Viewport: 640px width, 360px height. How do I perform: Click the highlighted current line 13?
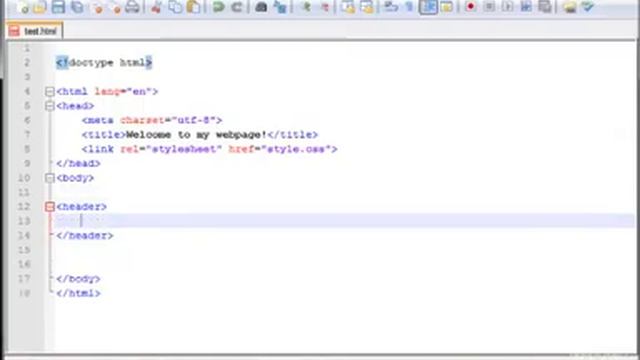click(345, 221)
